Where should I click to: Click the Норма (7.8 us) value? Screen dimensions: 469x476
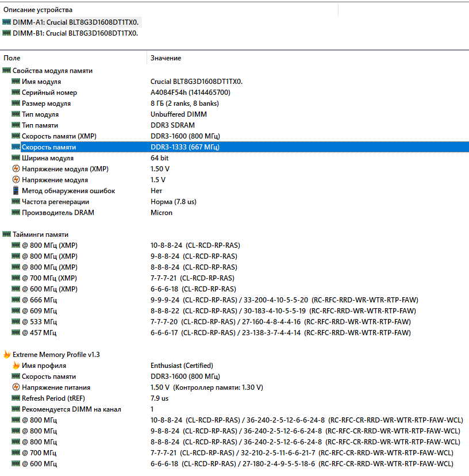click(174, 202)
